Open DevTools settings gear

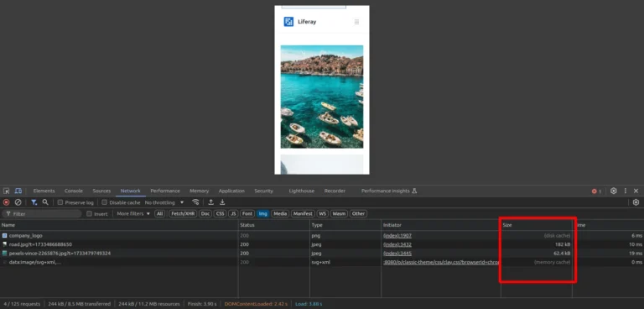pos(614,191)
